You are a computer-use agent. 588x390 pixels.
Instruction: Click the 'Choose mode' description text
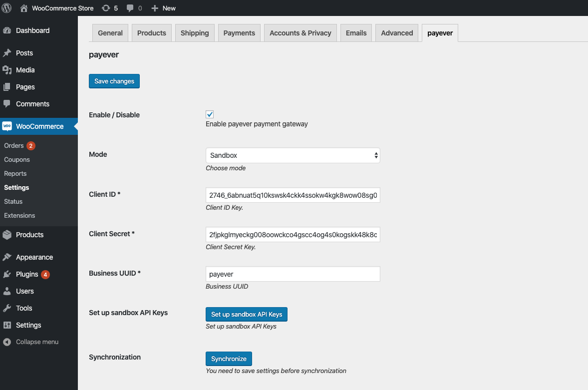click(x=226, y=168)
